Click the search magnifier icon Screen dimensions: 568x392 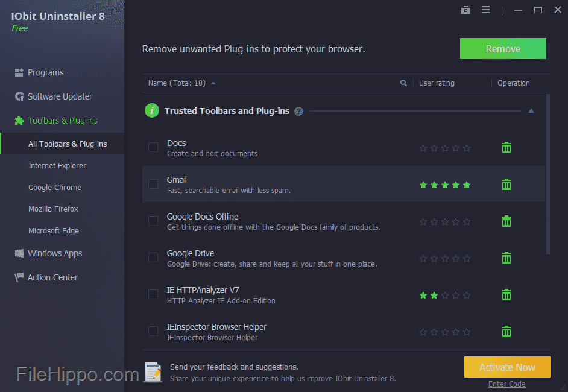pos(403,83)
